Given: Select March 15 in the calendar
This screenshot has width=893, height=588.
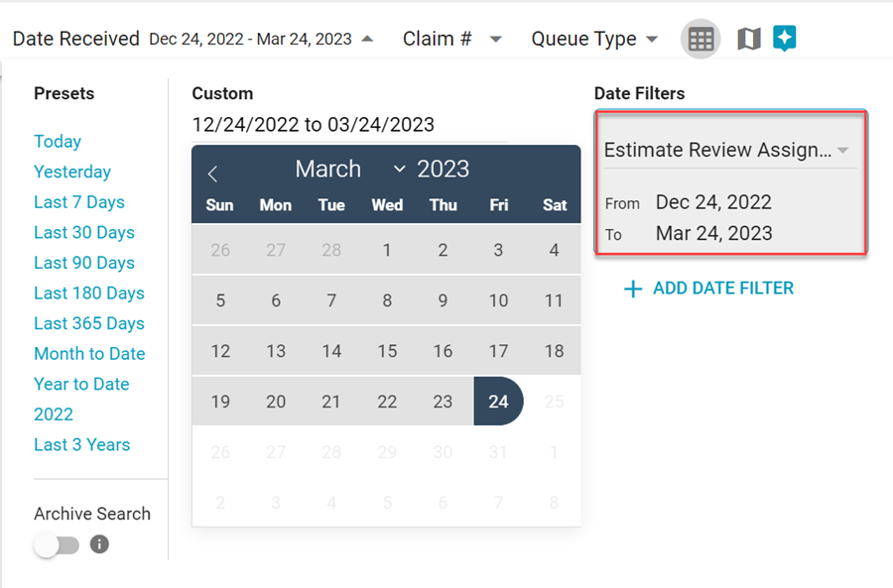Looking at the screenshot, I should 387,351.
